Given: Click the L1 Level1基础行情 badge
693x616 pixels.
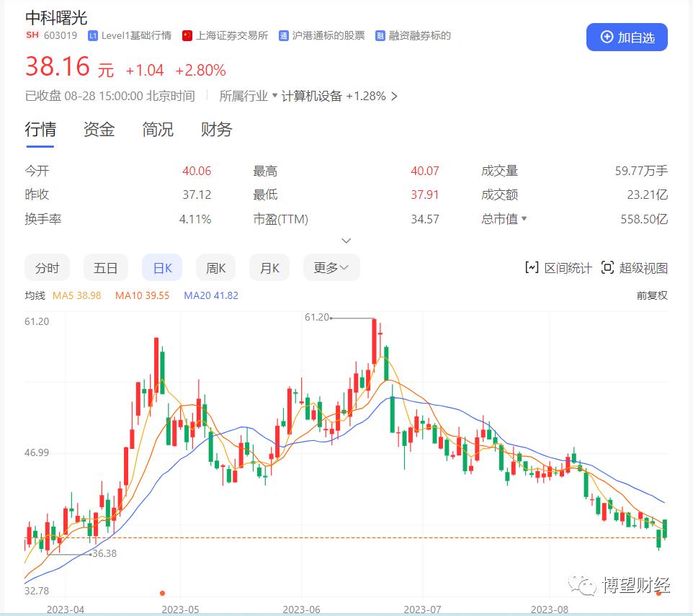Looking at the screenshot, I should pyautogui.click(x=93, y=35).
